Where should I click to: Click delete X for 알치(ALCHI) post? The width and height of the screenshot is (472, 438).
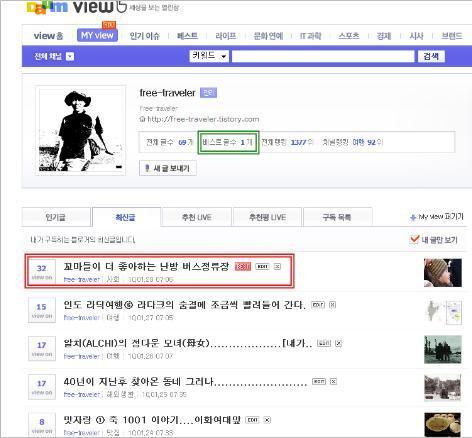(339, 343)
